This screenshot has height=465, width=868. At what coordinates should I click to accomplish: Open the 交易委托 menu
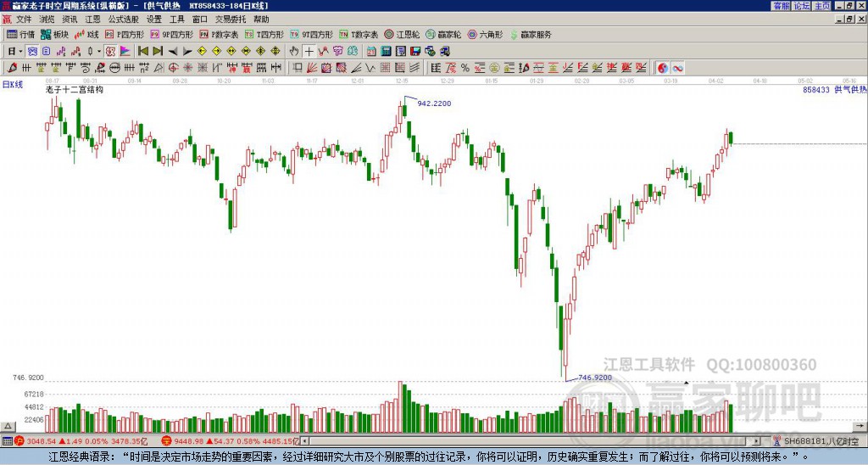tap(231, 20)
